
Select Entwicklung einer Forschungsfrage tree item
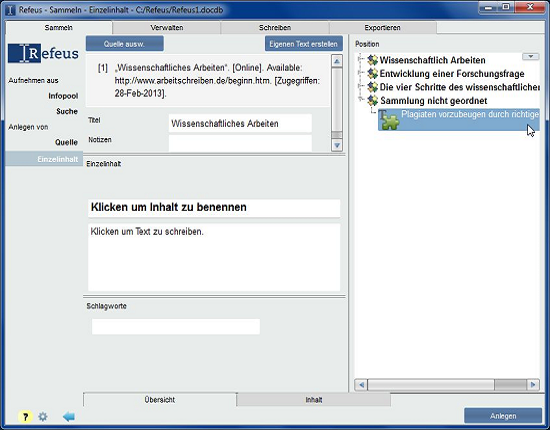452,74
